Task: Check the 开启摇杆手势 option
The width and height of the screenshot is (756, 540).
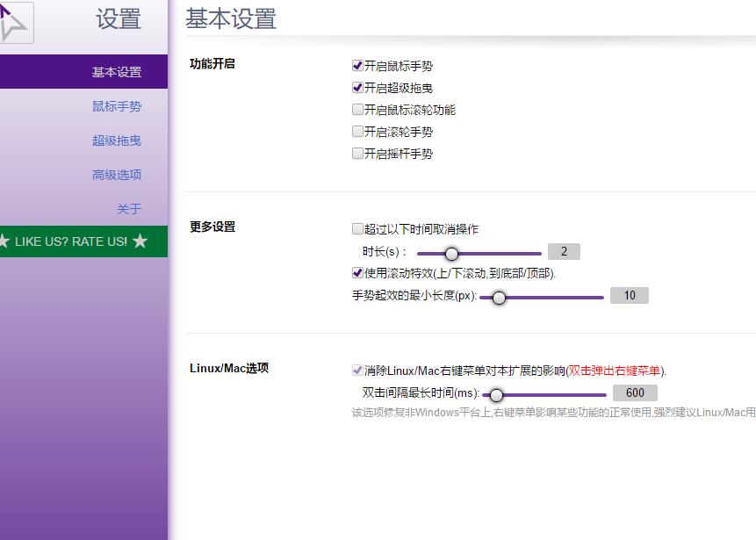Action: click(357, 154)
